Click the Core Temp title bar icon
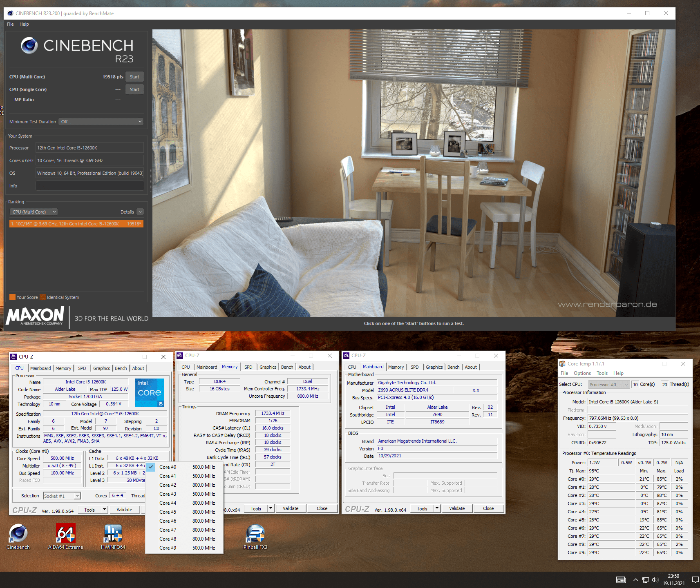This screenshot has height=588, width=700. [562, 363]
